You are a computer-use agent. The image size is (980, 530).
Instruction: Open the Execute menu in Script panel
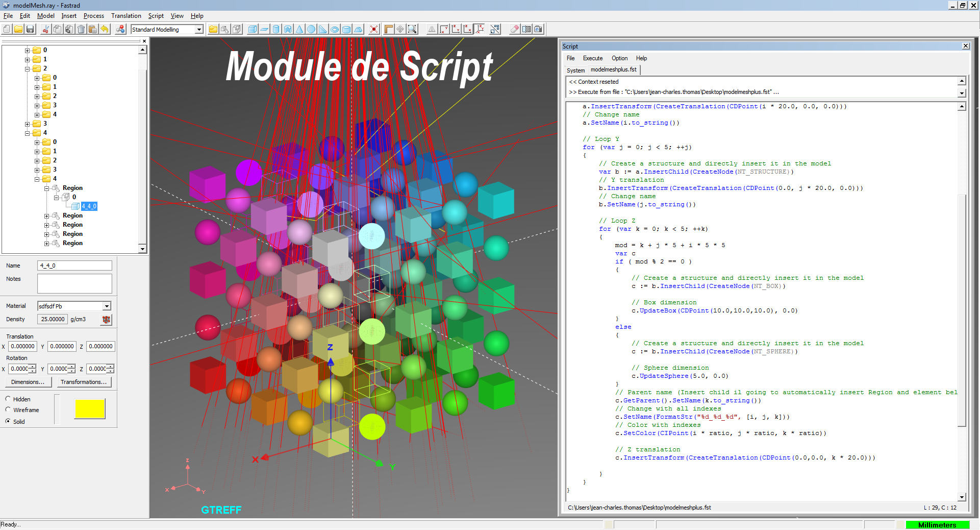pos(592,58)
